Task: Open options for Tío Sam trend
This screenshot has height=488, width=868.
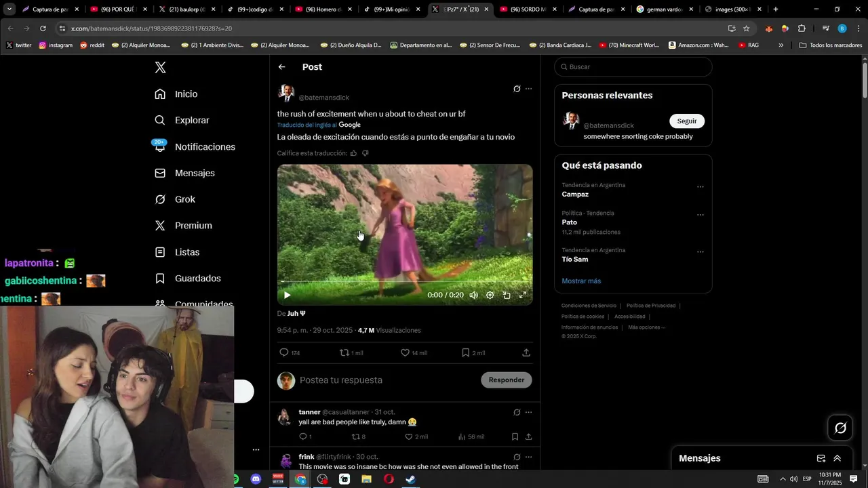Action: pos(701,251)
